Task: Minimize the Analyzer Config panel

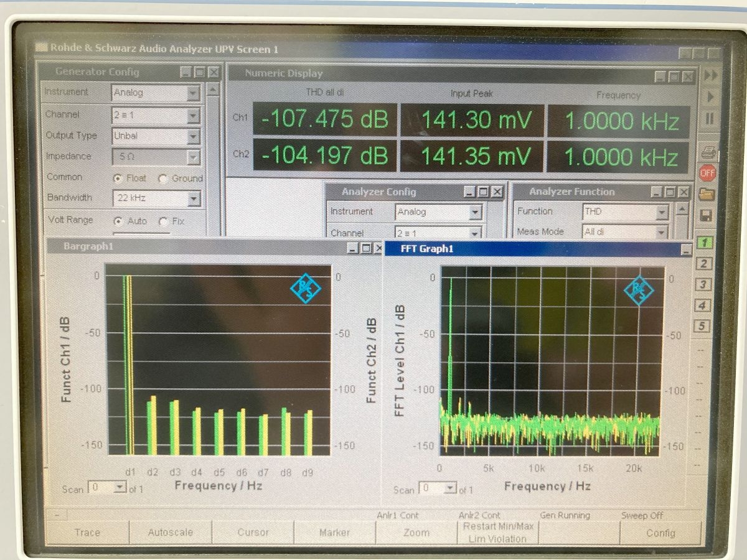Action: point(470,192)
